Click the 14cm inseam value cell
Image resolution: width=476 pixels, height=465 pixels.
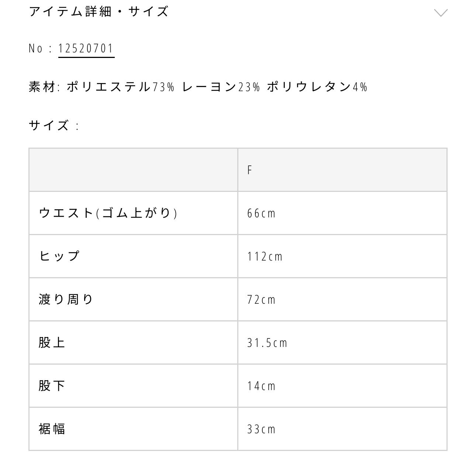pos(261,386)
